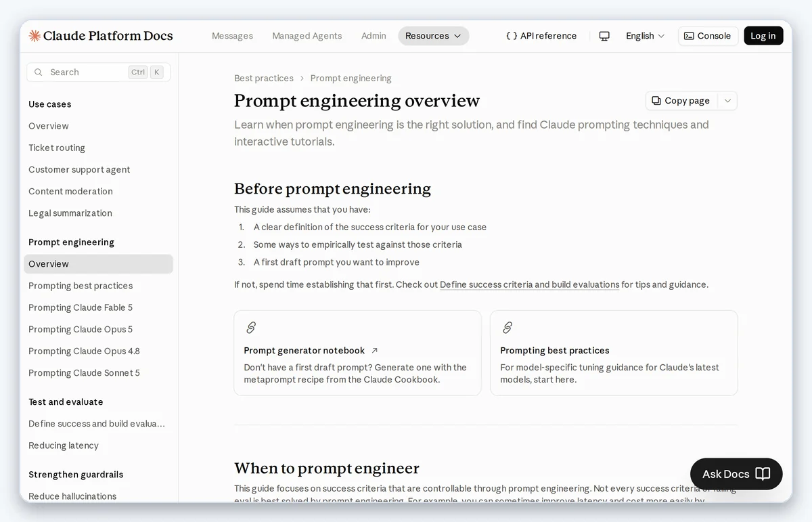Click the Prompt engineering overview title

coord(357,101)
